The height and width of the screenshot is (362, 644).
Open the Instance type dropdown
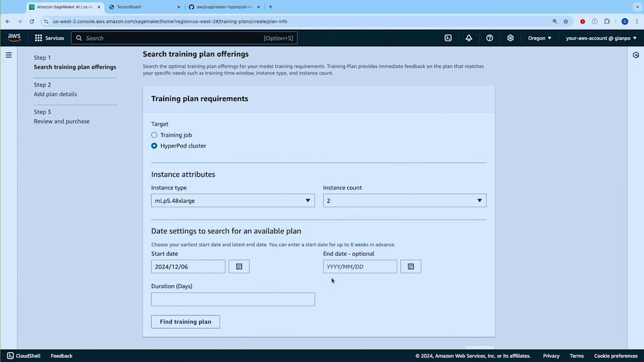tap(233, 201)
